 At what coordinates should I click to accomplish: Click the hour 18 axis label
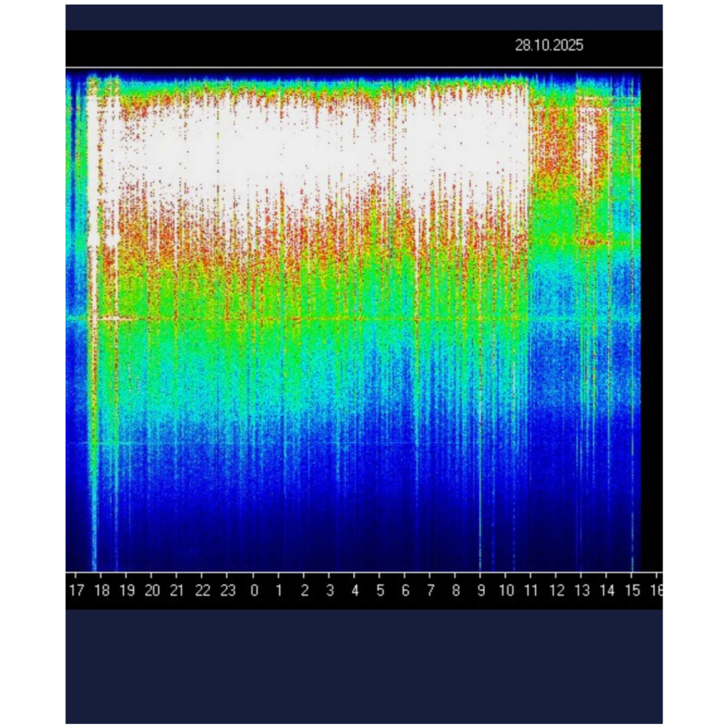(x=102, y=591)
